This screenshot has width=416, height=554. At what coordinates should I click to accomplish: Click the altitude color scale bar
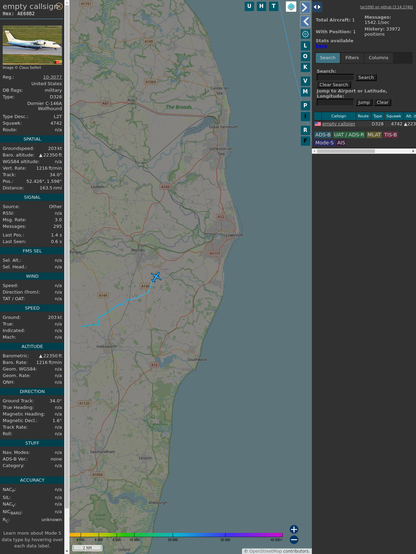[x=176, y=535]
